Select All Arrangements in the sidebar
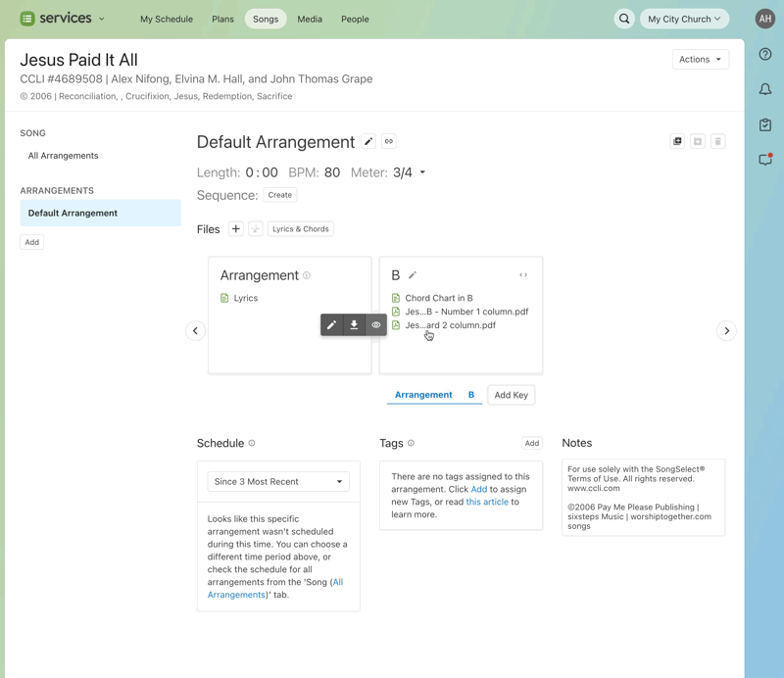The image size is (784, 678). click(63, 156)
